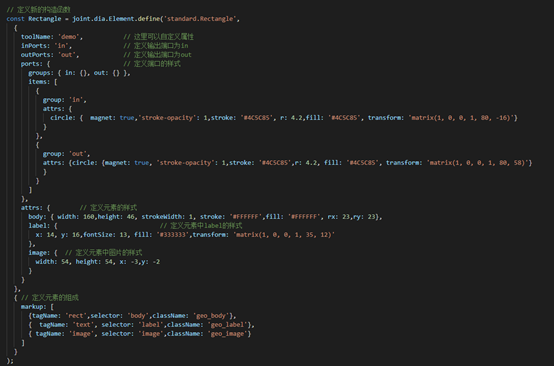Click the first-line comment above const Rectangle
Screen dimensions: 554x366
[38, 10]
